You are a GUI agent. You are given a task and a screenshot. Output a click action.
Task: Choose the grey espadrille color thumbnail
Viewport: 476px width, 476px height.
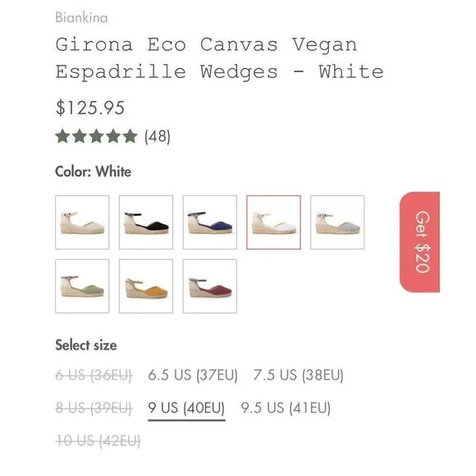point(337,222)
